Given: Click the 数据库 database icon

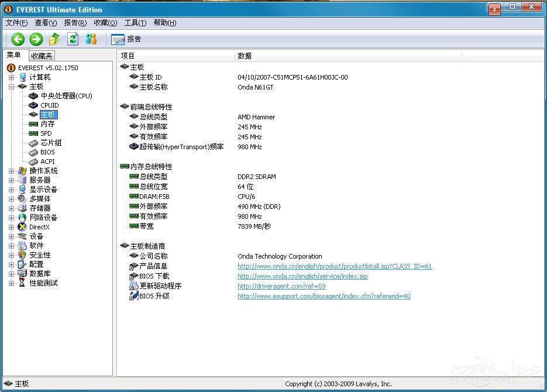Looking at the screenshot, I should click(22, 274).
